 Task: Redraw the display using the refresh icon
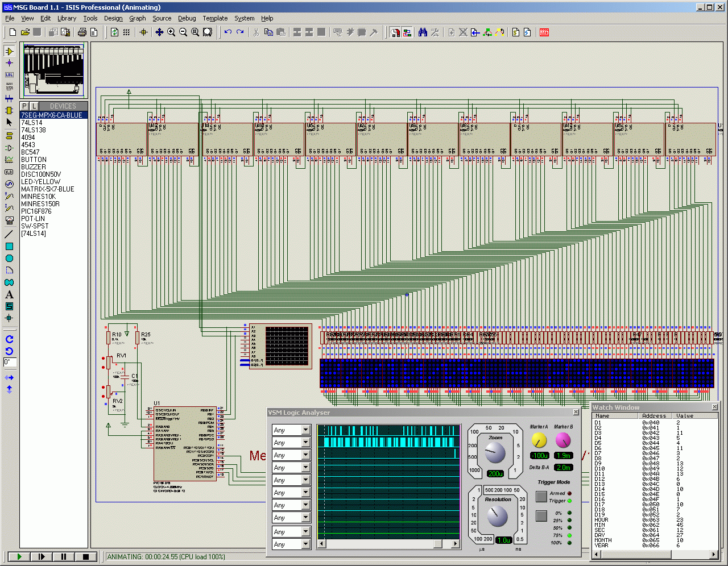pos(114,32)
